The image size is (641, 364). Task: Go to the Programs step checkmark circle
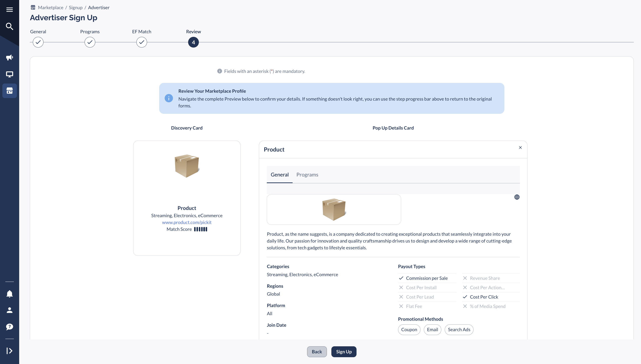click(x=90, y=42)
